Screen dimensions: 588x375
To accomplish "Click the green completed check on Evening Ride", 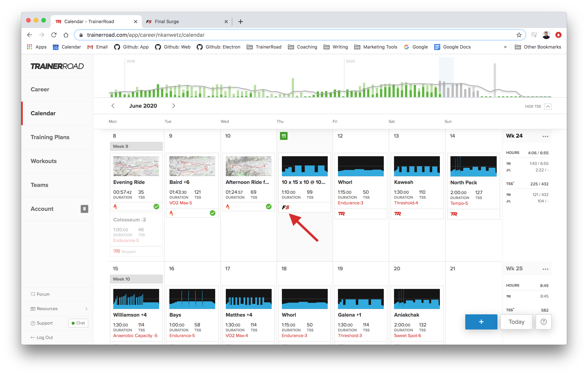I will coord(156,207).
